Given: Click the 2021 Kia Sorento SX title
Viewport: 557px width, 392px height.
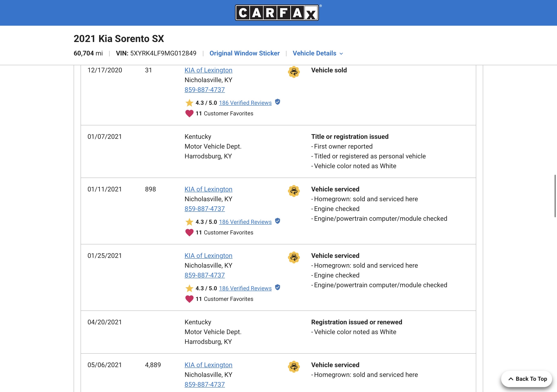Looking at the screenshot, I should pyautogui.click(x=119, y=39).
